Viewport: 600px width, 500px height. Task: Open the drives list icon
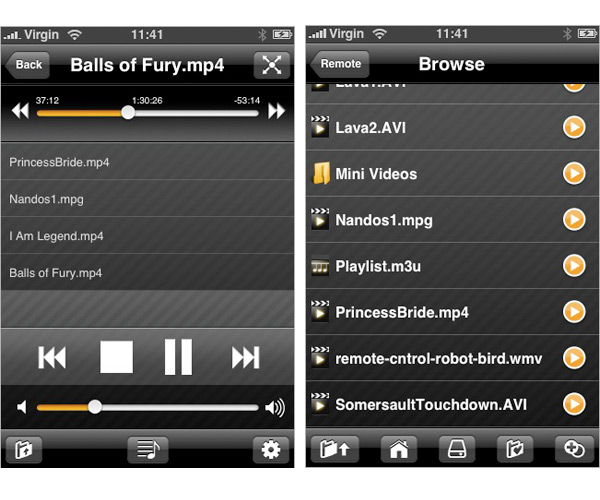tap(457, 449)
